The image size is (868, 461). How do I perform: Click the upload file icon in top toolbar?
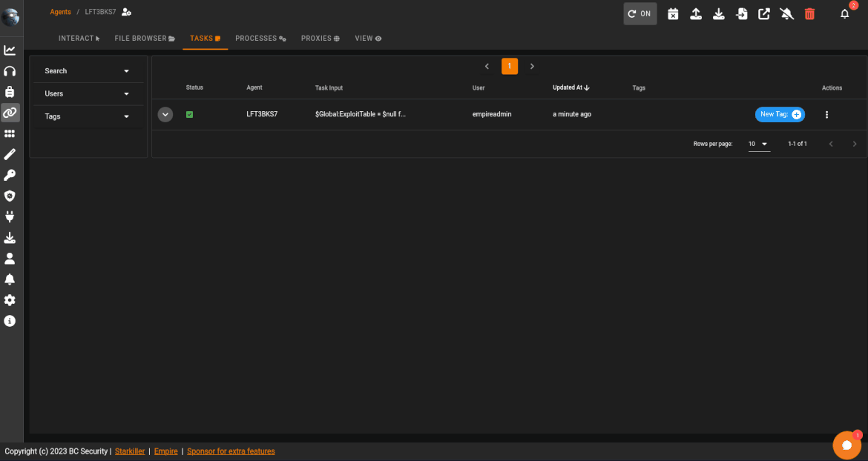(696, 14)
